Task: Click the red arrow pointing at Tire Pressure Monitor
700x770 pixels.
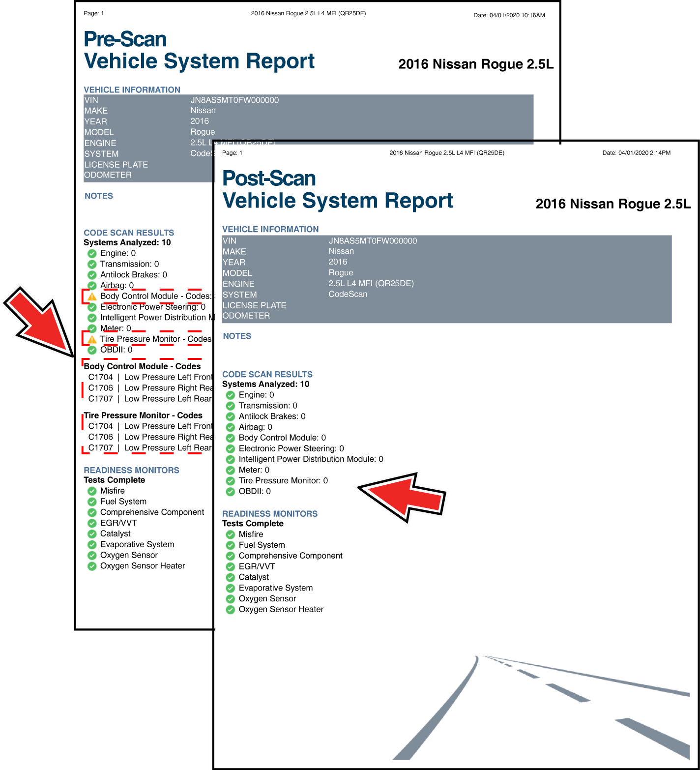Action: tap(403, 497)
